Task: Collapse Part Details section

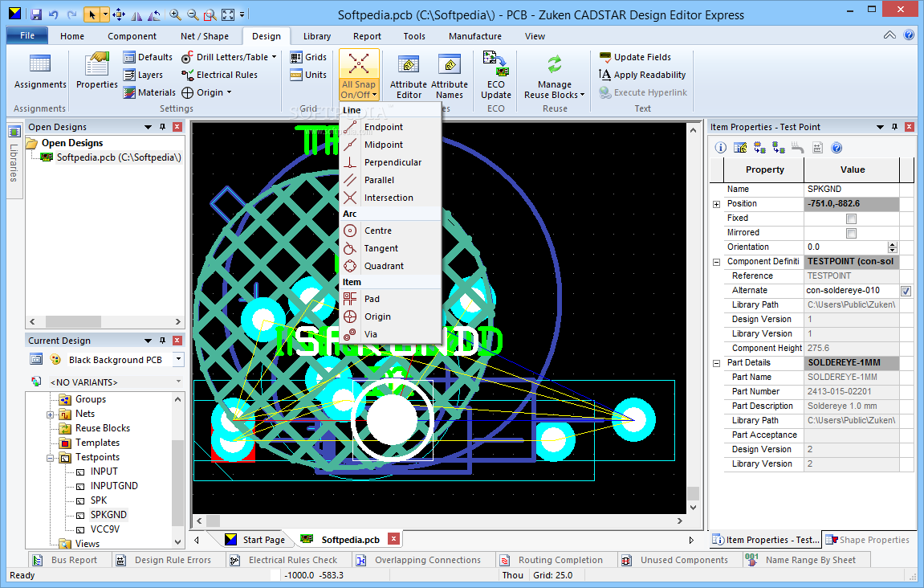Action: pyautogui.click(x=717, y=363)
